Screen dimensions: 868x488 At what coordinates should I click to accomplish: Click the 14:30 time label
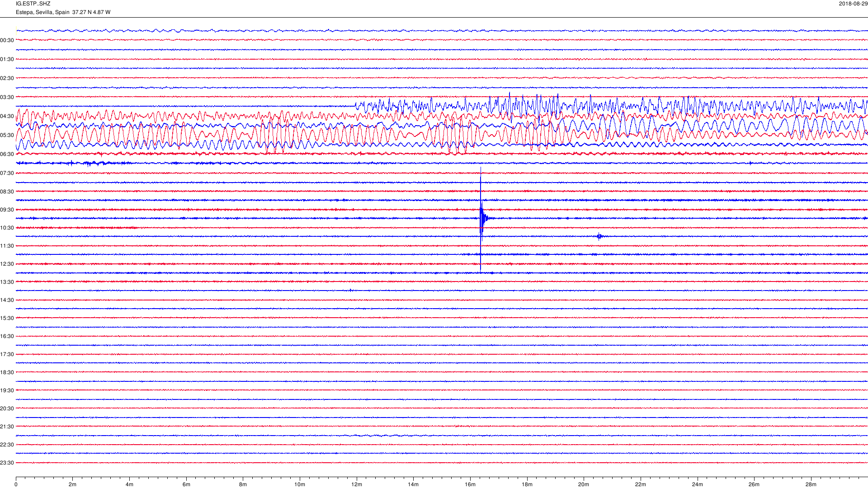pyautogui.click(x=7, y=300)
